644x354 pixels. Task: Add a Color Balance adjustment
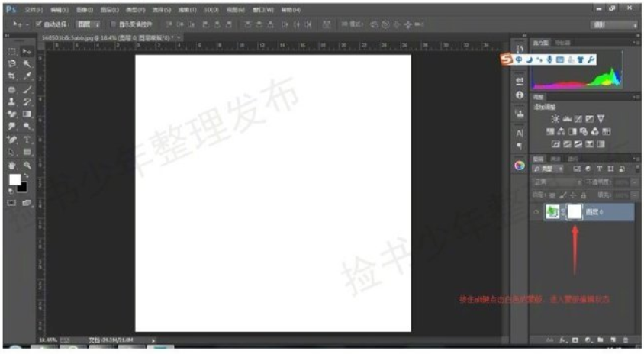(x=561, y=132)
